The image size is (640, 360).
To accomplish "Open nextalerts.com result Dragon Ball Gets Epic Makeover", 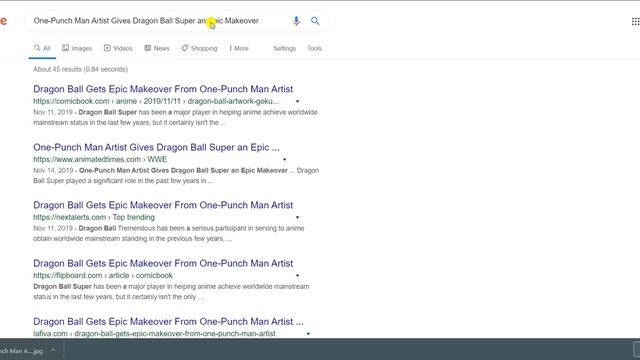I will 163,205.
